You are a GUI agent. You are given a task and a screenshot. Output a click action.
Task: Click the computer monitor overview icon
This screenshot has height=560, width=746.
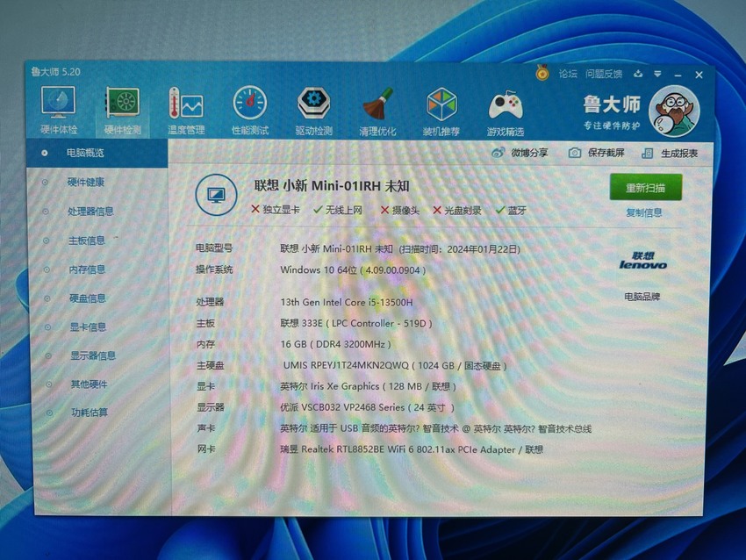[x=216, y=195]
